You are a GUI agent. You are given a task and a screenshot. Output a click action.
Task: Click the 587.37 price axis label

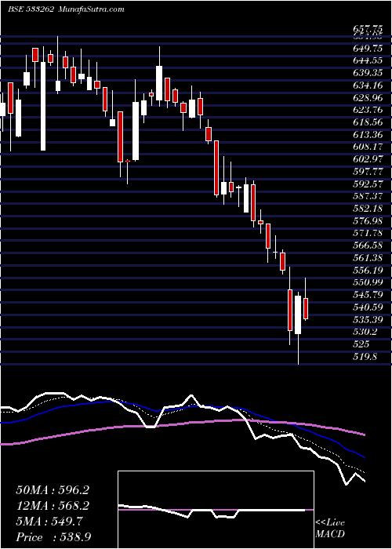click(x=368, y=196)
